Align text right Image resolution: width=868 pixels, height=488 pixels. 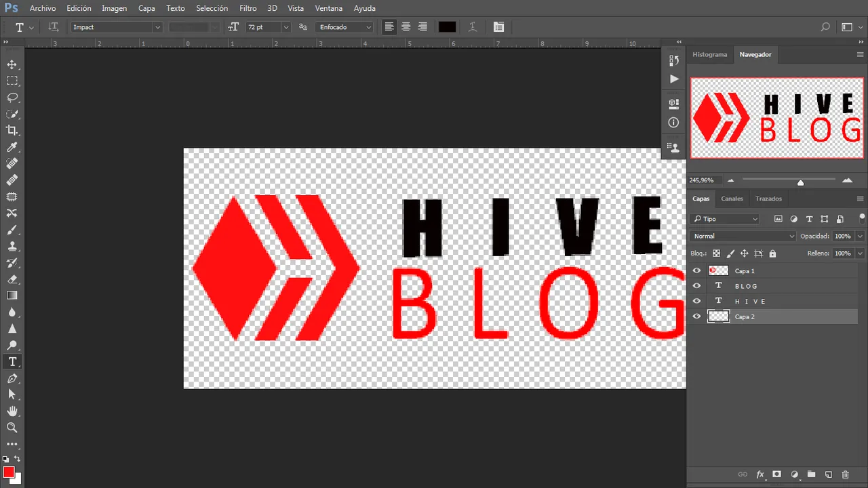(422, 27)
